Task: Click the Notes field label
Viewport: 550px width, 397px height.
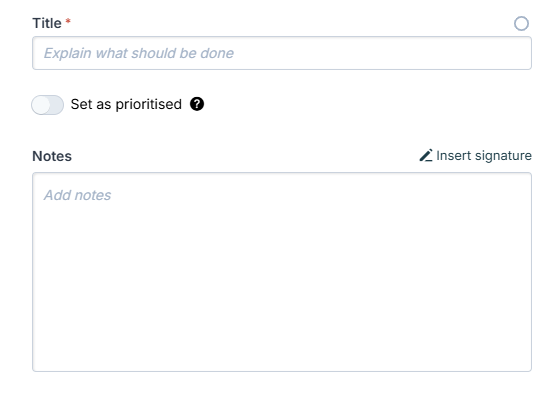Action: pos(52,156)
